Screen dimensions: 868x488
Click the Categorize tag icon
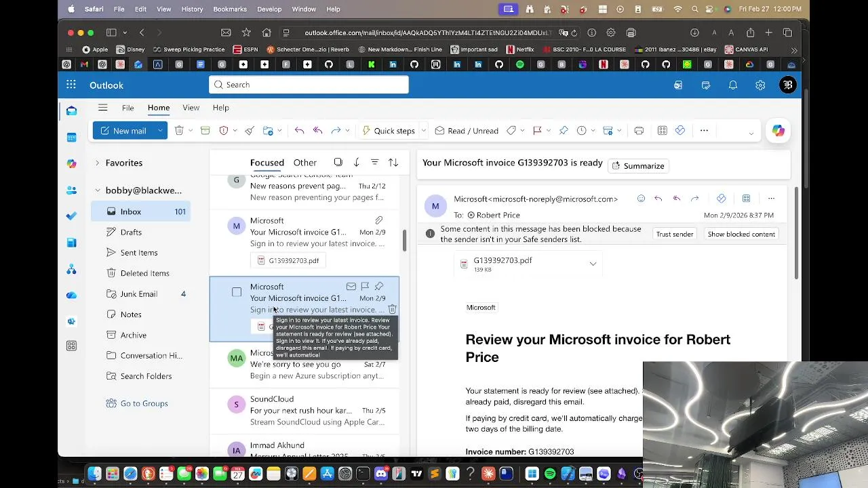pyautogui.click(x=511, y=131)
